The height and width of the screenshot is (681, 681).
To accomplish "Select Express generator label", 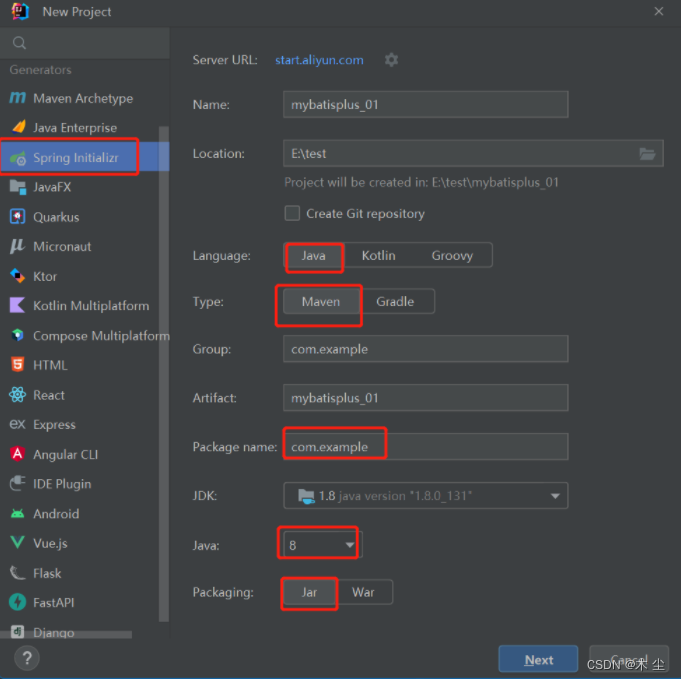I will click(x=54, y=424).
